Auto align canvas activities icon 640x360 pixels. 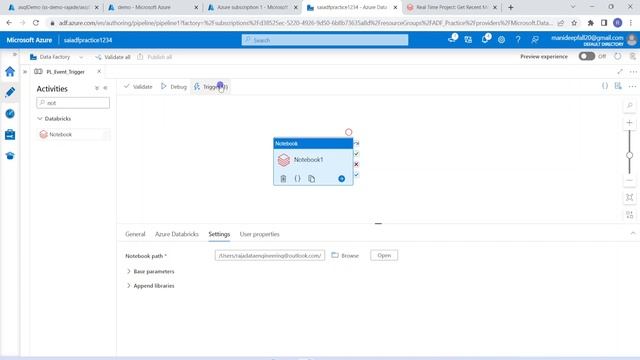pos(629,215)
